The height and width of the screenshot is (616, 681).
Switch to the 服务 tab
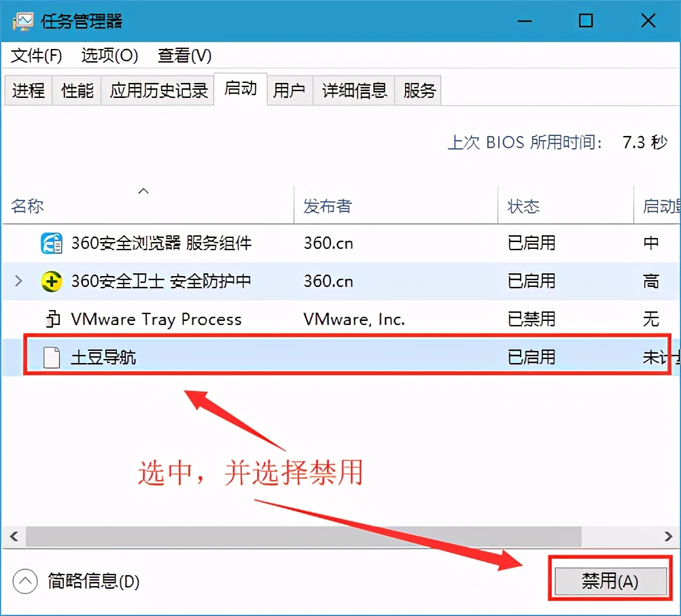click(x=419, y=90)
